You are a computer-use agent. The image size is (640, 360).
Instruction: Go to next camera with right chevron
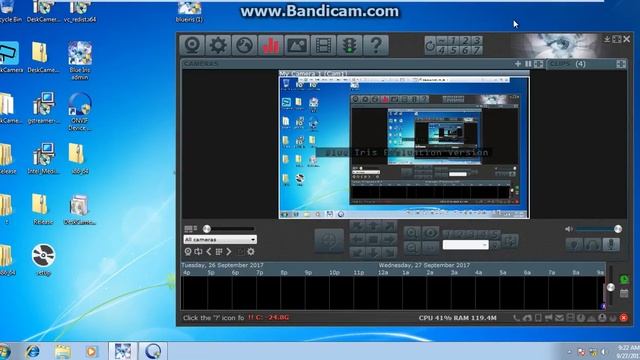click(x=229, y=252)
